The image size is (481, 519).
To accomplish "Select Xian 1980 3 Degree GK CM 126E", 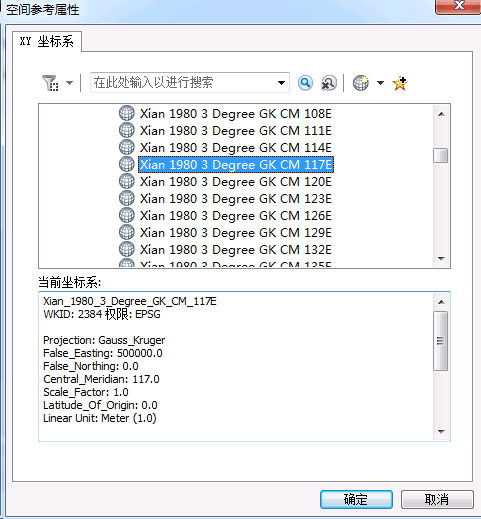I will click(x=236, y=216).
